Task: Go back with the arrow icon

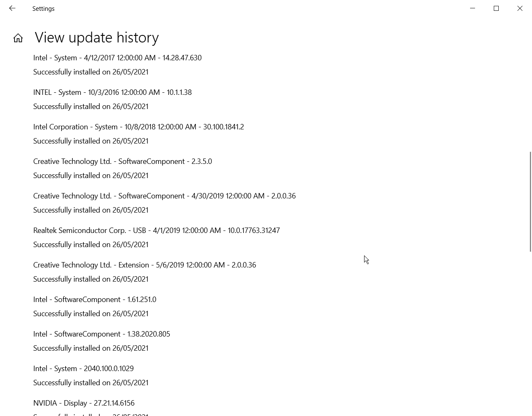Action: tap(12, 8)
